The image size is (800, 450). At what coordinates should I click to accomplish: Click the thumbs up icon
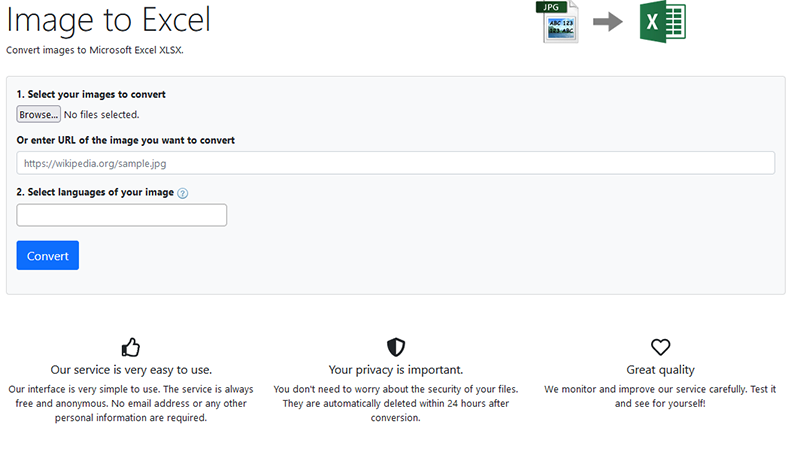[x=131, y=347]
